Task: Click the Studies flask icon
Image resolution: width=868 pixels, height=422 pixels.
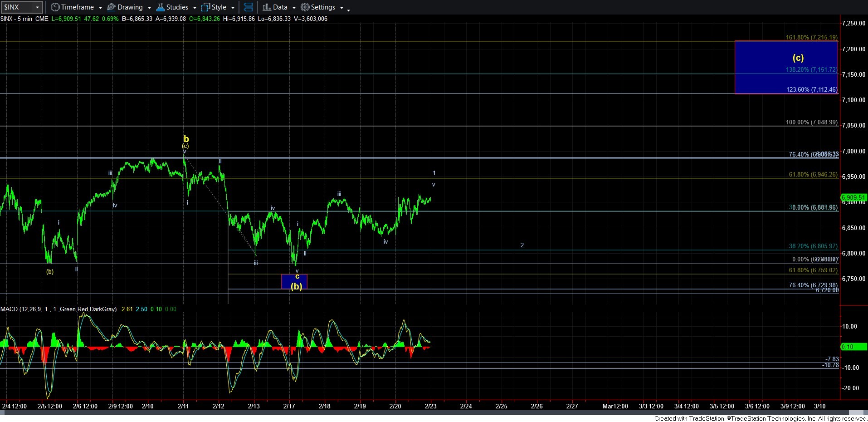Action: tap(160, 7)
